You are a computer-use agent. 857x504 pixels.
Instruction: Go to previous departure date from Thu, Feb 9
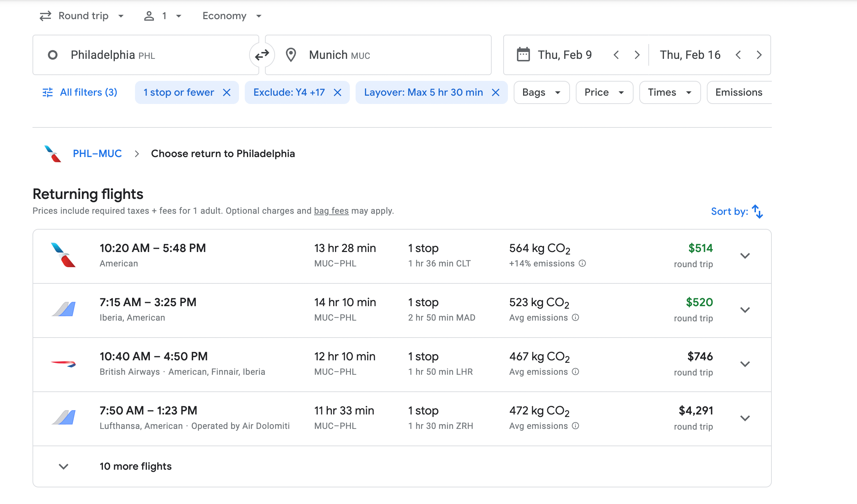pos(616,55)
